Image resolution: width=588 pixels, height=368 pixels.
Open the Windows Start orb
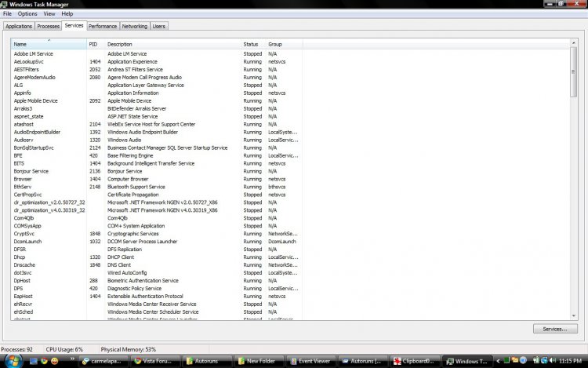click(x=13, y=361)
